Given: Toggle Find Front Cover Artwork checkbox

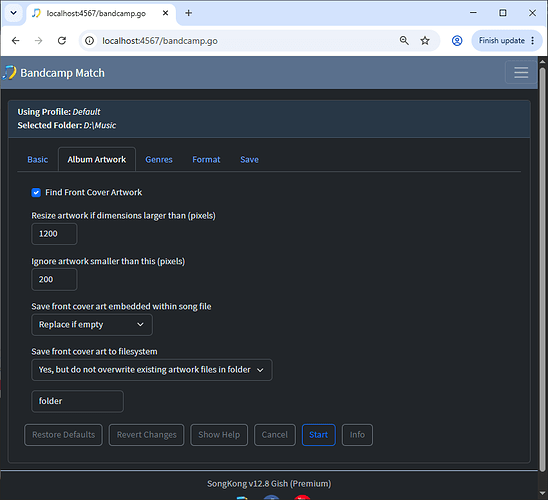Looking at the screenshot, I should (36, 193).
